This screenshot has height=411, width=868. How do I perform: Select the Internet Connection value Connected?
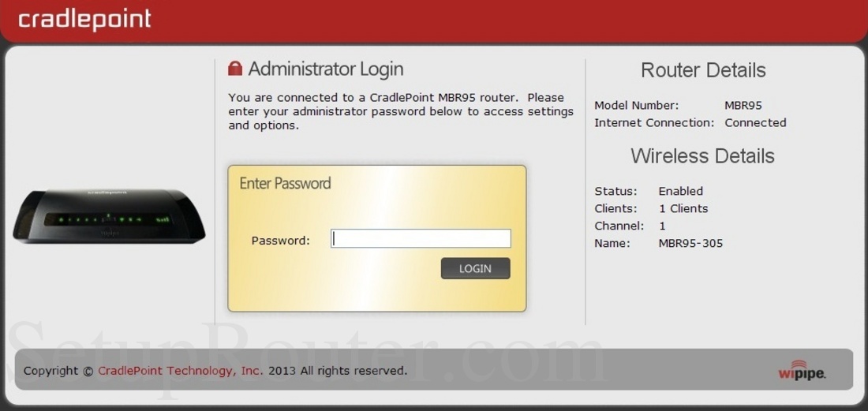coord(755,123)
